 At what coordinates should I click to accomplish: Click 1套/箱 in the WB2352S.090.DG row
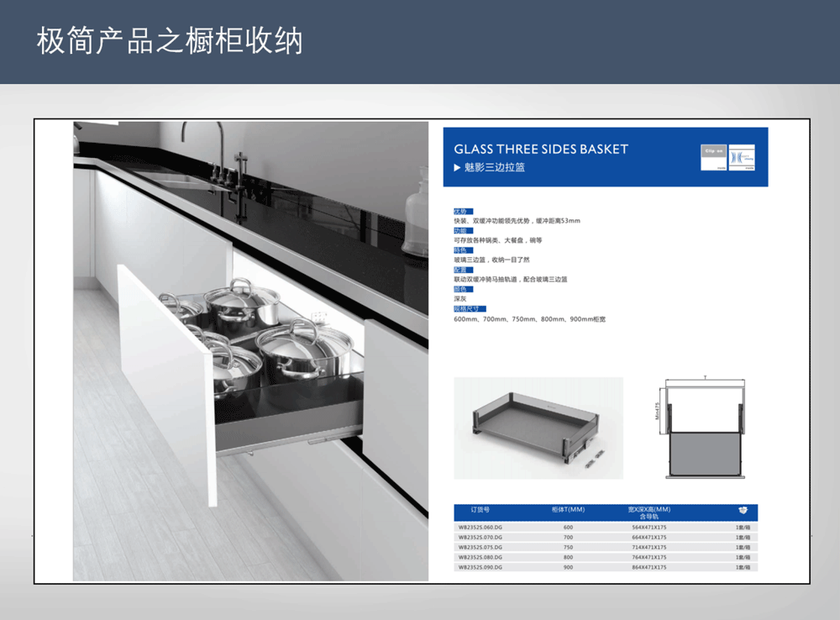pyautogui.click(x=743, y=567)
